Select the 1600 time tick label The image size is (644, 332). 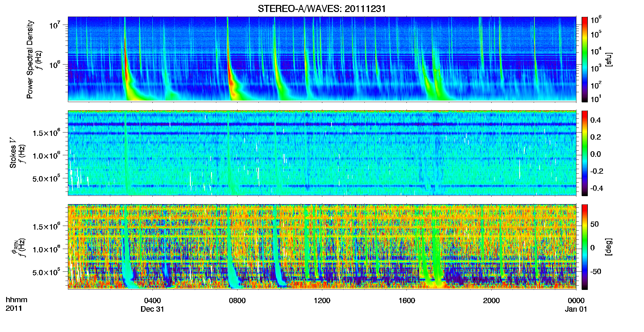pos(407,301)
